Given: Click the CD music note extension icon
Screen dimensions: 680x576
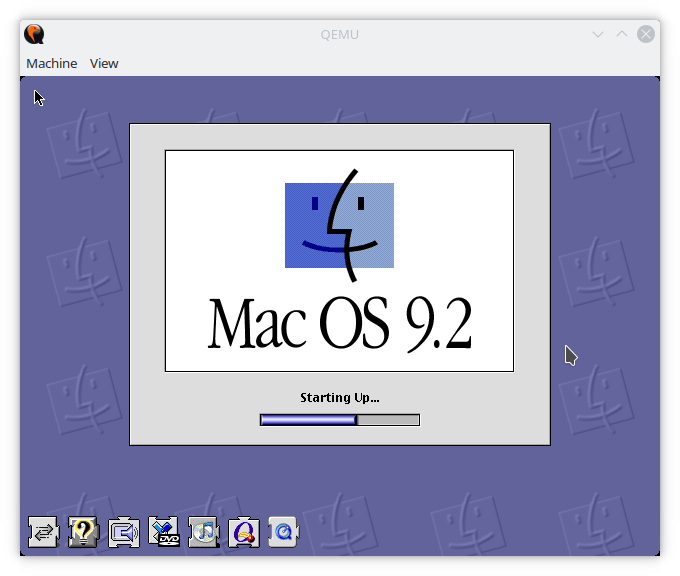Looking at the screenshot, I should [x=204, y=532].
